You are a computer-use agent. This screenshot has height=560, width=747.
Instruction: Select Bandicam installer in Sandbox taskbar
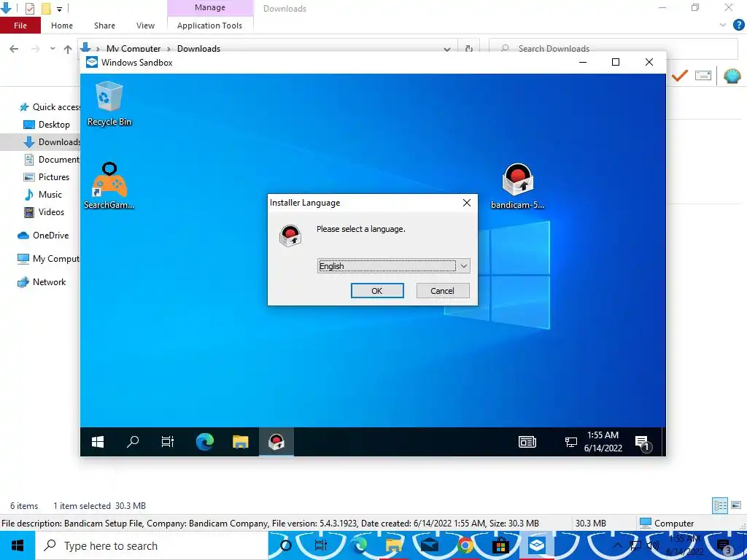coord(276,442)
